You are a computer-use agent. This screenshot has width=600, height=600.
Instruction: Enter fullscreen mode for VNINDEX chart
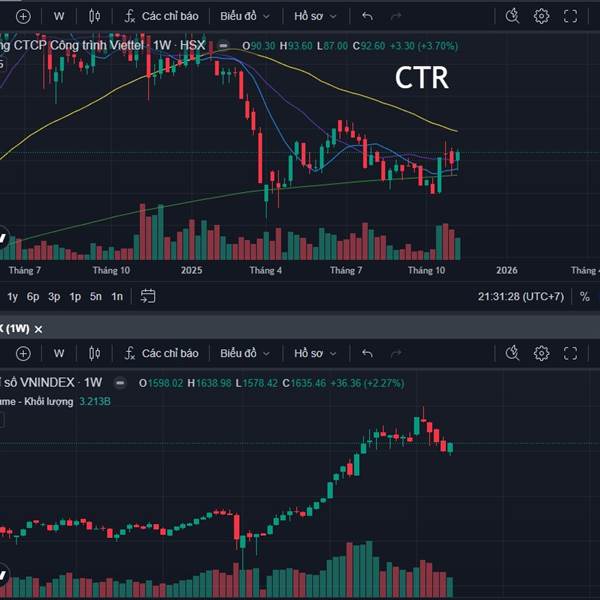(571, 354)
